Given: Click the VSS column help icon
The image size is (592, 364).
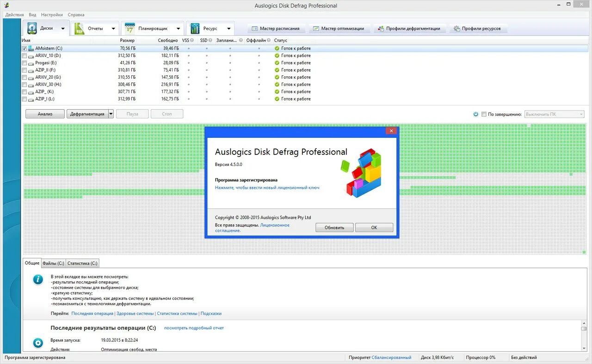Looking at the screenshot, I should [x=192, y=41].
